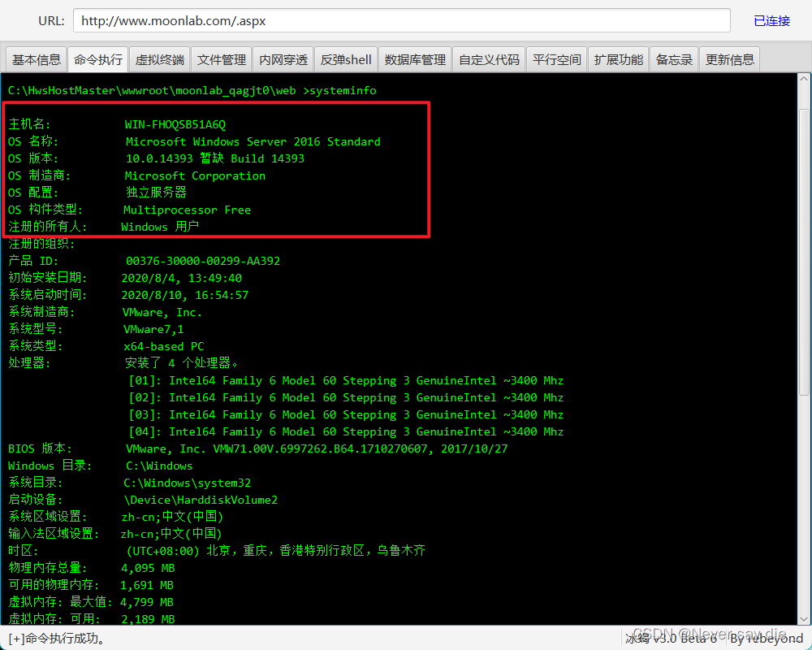Click the terminal scrollbar up arrow
The height and width of the screenshot is (650, 812).
pos(803,80)
